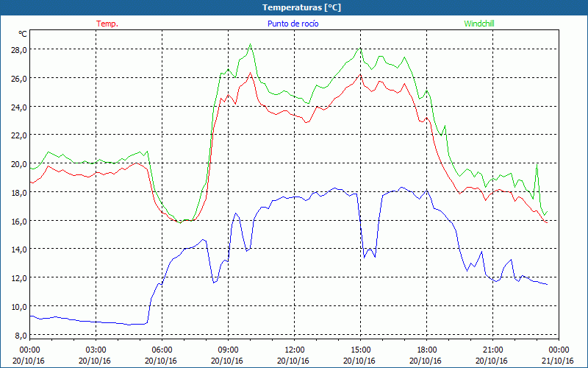Click the 09:00 time axis label
Image resolution: width=588 pixels, height=368 pixels.
pyautogui.click(x=229, y=350)
